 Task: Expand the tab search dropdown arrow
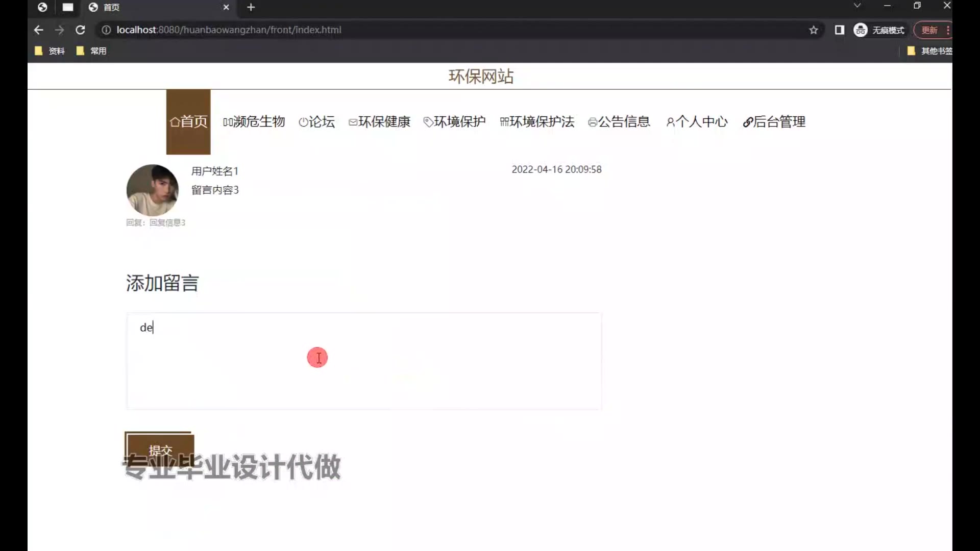coord(857,6)
